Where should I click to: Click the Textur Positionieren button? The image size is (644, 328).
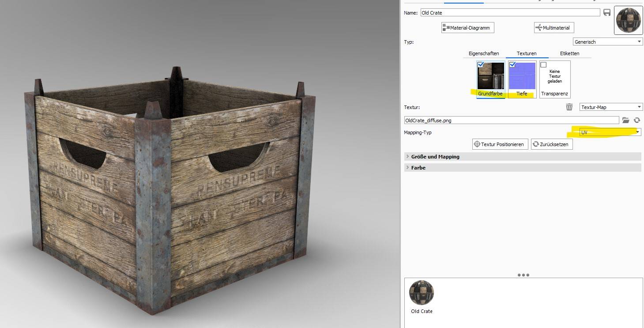coord(500,144)
